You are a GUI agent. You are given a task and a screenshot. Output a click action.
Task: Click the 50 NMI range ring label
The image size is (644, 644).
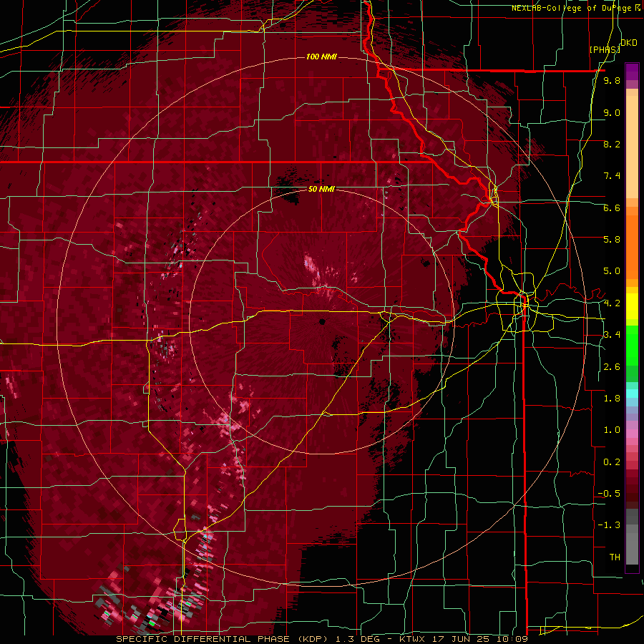click(x=321, y=190)
